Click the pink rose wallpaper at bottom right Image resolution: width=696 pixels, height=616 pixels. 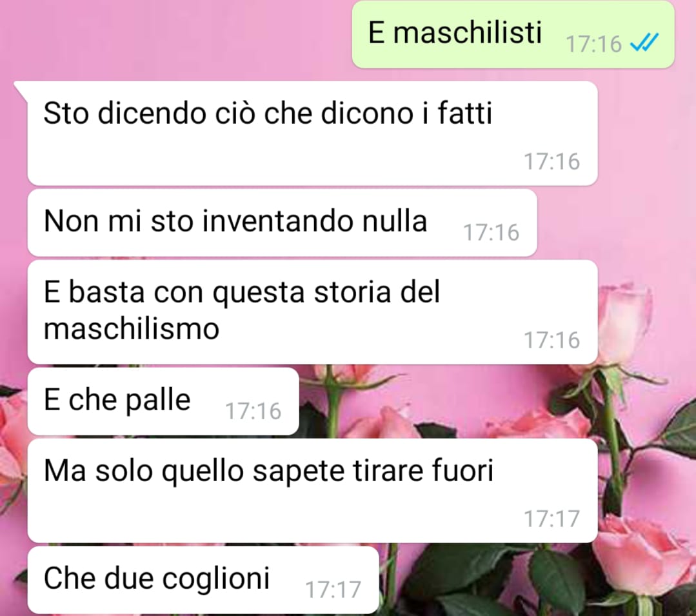(x=639, y=555)
